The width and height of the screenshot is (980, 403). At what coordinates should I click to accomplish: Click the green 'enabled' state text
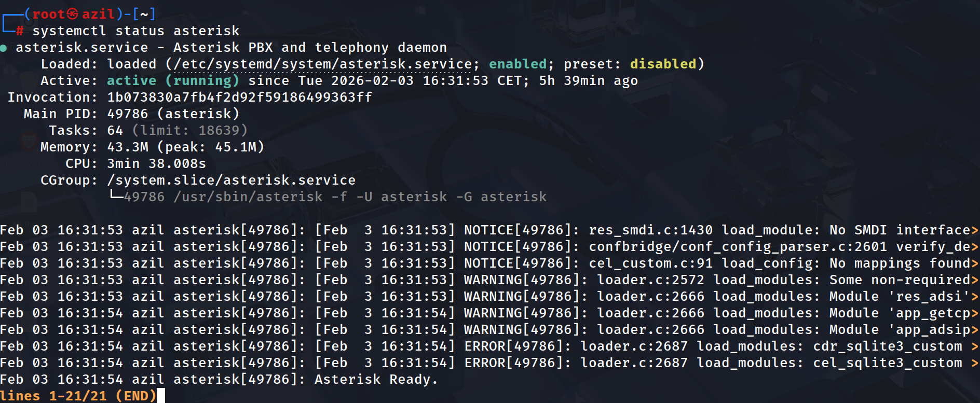click(518, 64)
